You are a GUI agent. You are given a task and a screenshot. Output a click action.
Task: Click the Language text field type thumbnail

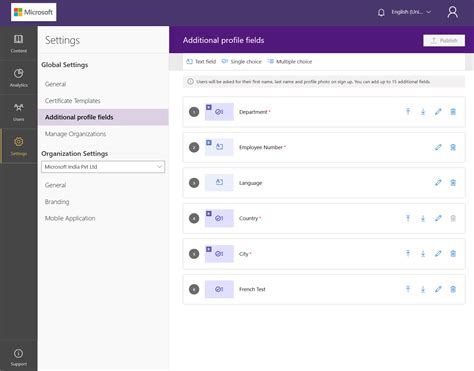tap(219, 183)
